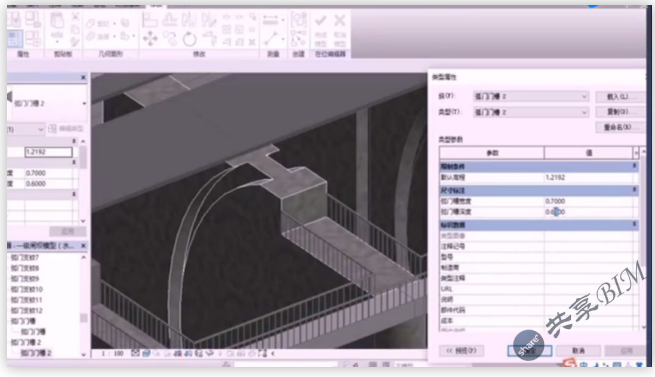Select the Rotate tool circular arrow
This screenshot has height=377, width=655.
tap(189, 39)
